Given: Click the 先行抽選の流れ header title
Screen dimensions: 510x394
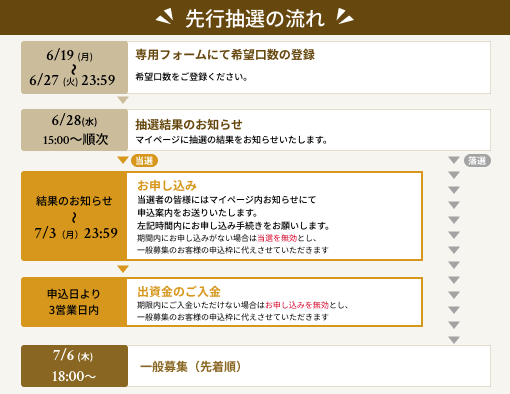Looking at the screenshot, I should tap(255, 18).
